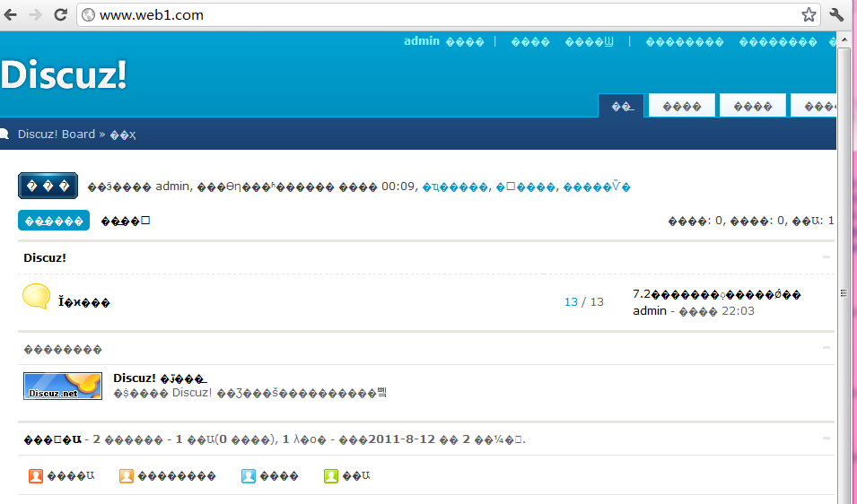Click the admin username link at top
857x504 pixels.
422,41
